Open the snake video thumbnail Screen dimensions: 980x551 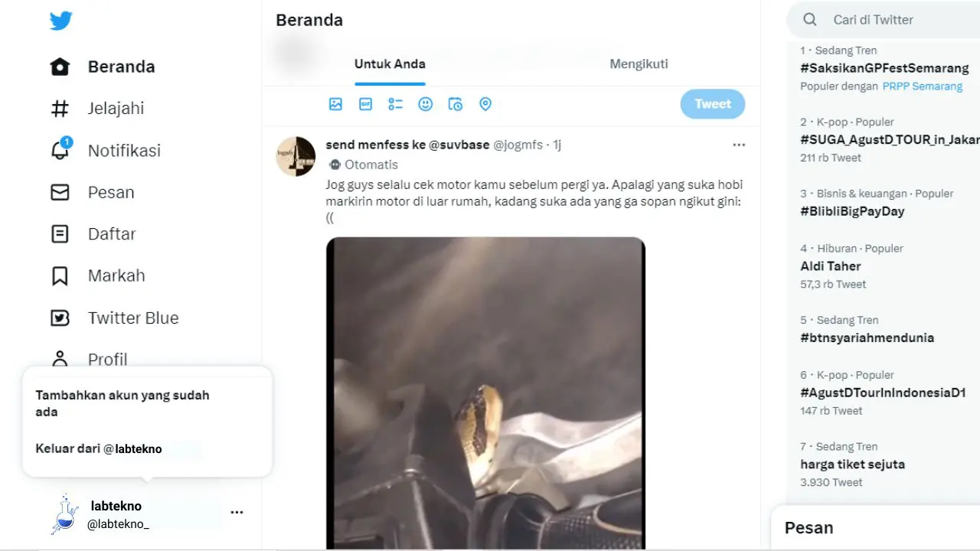point(485,393)
